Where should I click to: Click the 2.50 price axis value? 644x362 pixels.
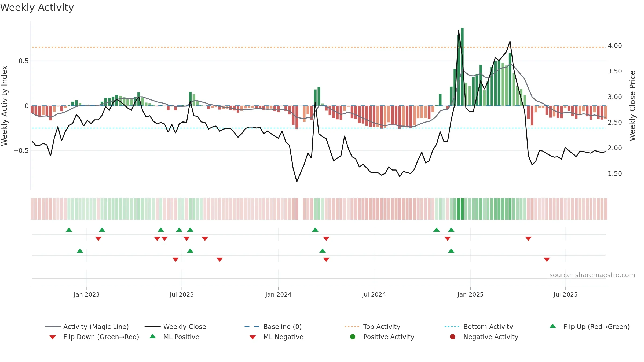[615, 123]
